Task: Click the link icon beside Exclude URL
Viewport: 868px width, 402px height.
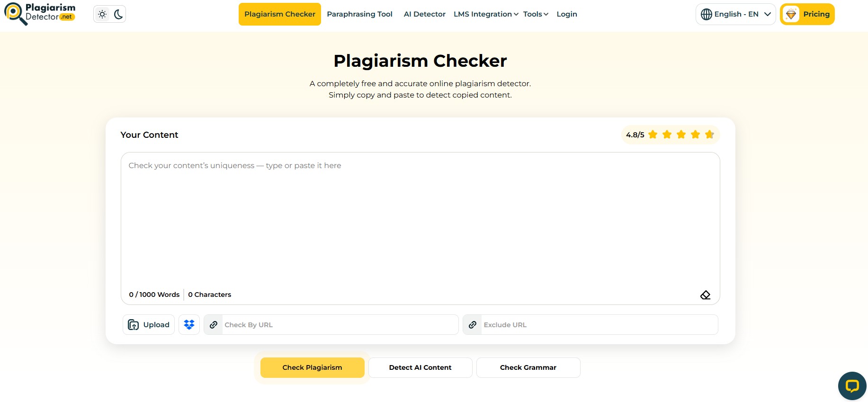Action: (x=473, y=325)
